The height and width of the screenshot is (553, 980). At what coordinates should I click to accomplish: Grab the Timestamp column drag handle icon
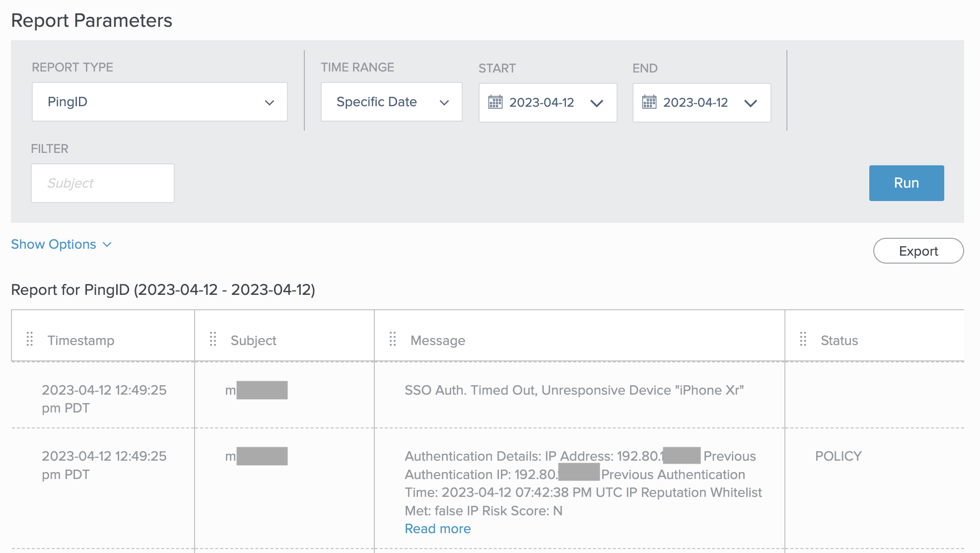(30, 340)
